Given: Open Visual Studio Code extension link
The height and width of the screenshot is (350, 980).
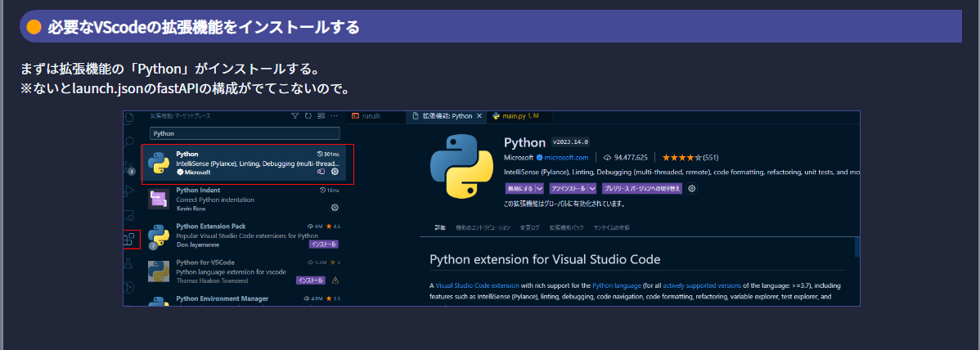Looking at the screenshot, I should [476, 285].
